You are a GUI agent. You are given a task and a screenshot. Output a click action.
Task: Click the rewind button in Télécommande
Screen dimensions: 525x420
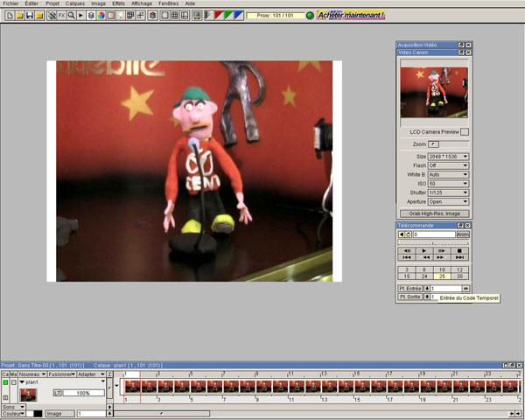[426, 257]
